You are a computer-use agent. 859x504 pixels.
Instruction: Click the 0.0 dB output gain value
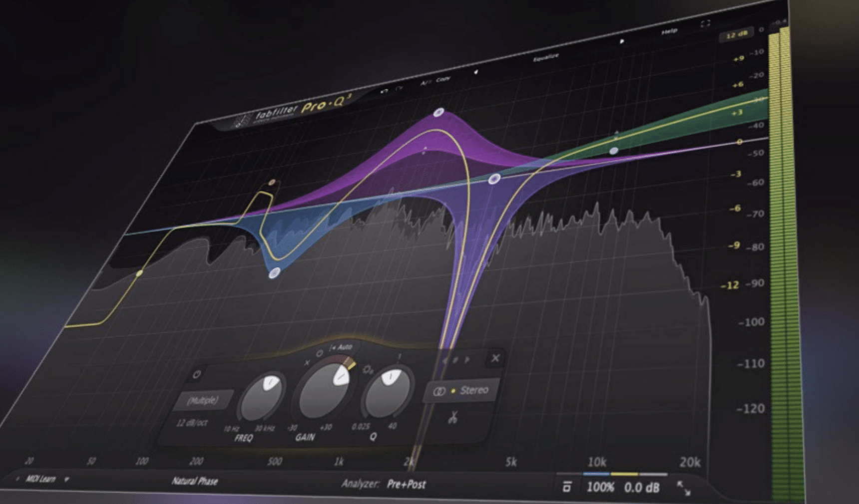click(641, 488)
